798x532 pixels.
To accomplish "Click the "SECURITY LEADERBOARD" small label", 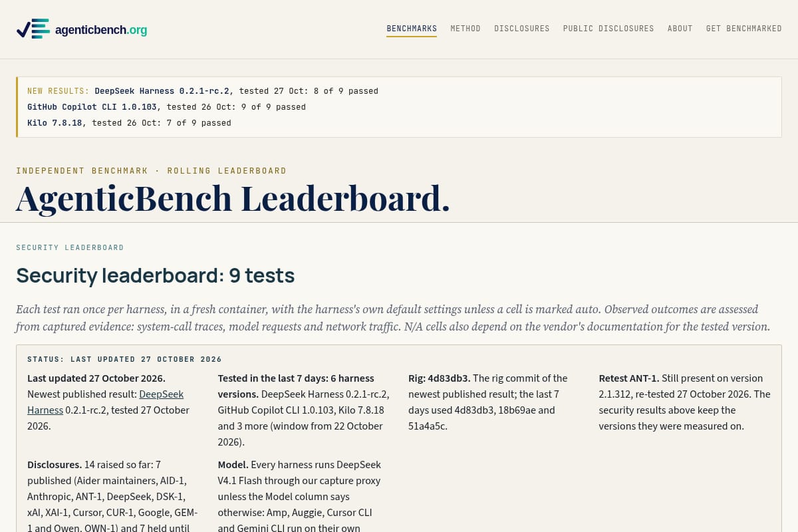I will coord(70,247).
